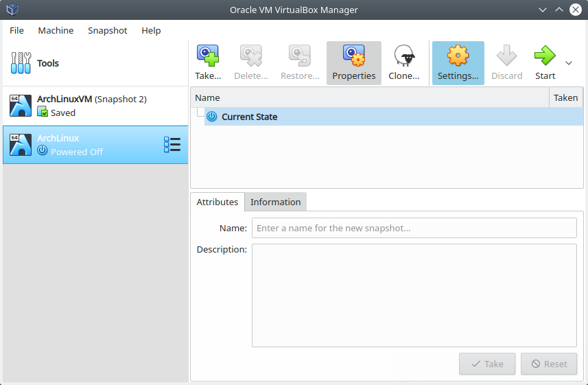
Task: Open the File menu
Action: 16,30
